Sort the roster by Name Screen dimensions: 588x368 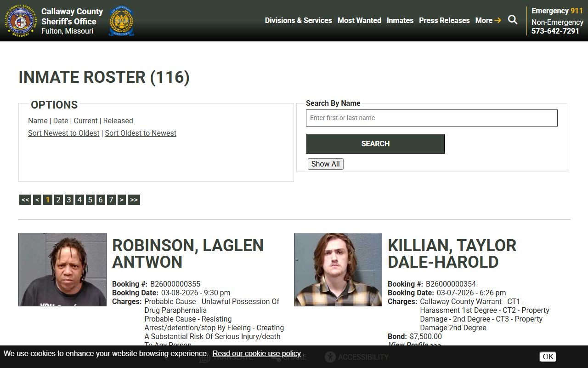pyautogui.click(x=38, y=121)
